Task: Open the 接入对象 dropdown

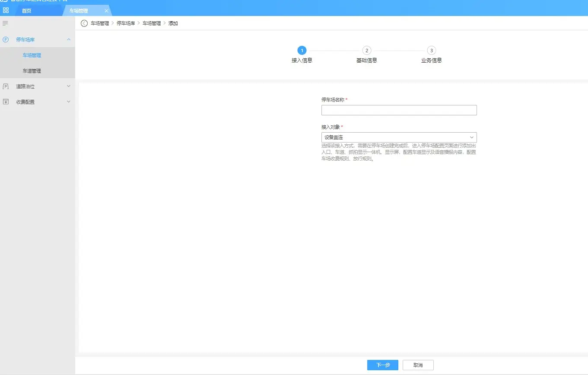Action: point(399,137)
